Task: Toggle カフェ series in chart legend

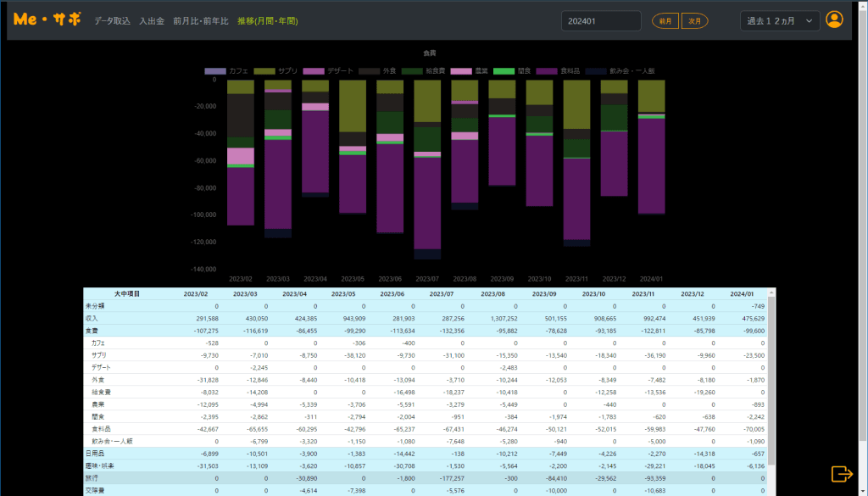Action: click(226, 71)
